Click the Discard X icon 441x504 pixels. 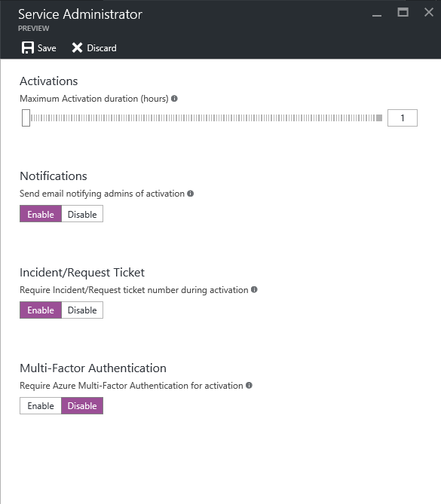(77, 48)
